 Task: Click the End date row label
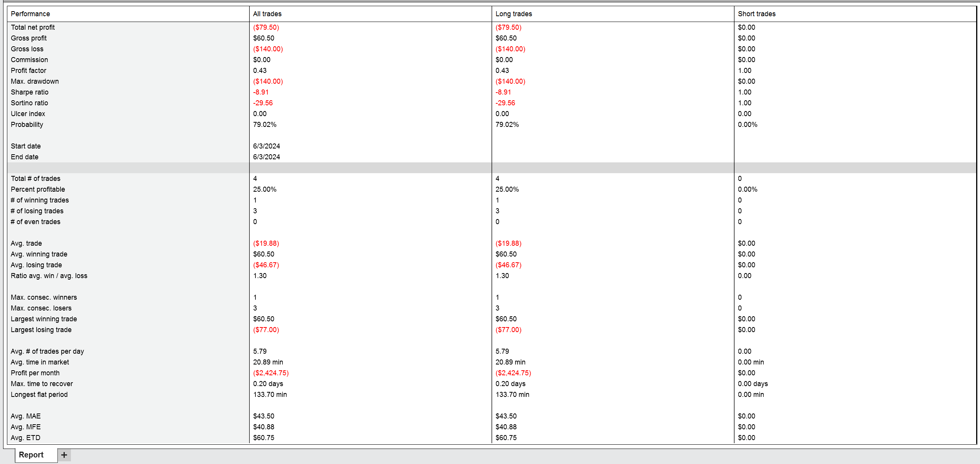25,157
